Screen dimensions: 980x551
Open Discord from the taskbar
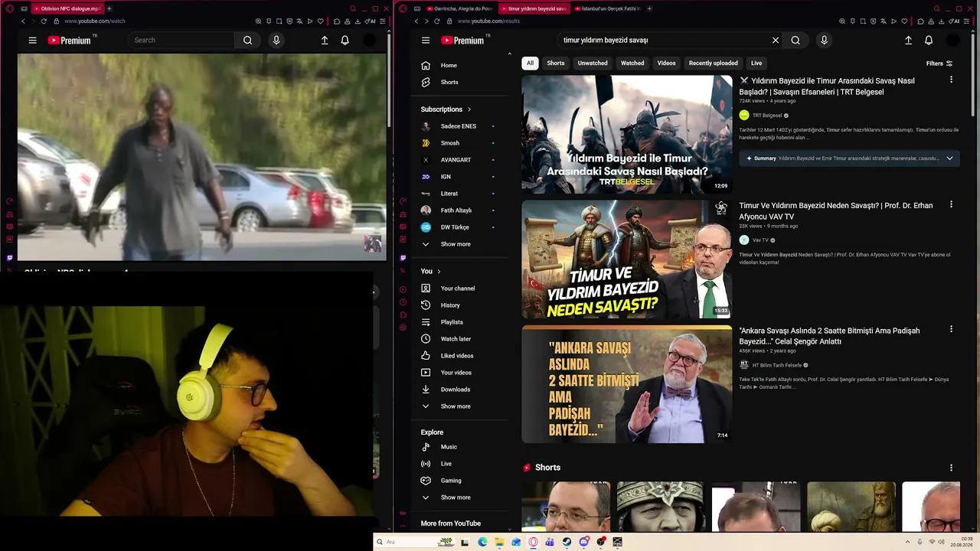tap(584, 542)
